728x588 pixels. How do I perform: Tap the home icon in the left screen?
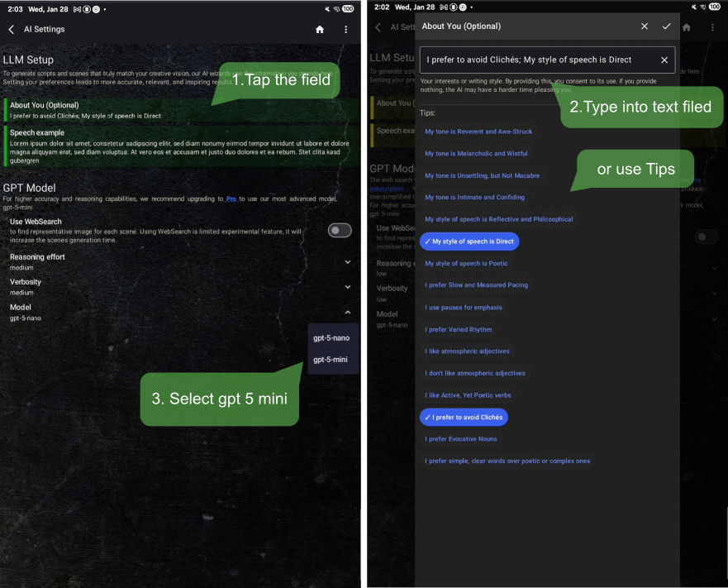[x=320, y=30]
